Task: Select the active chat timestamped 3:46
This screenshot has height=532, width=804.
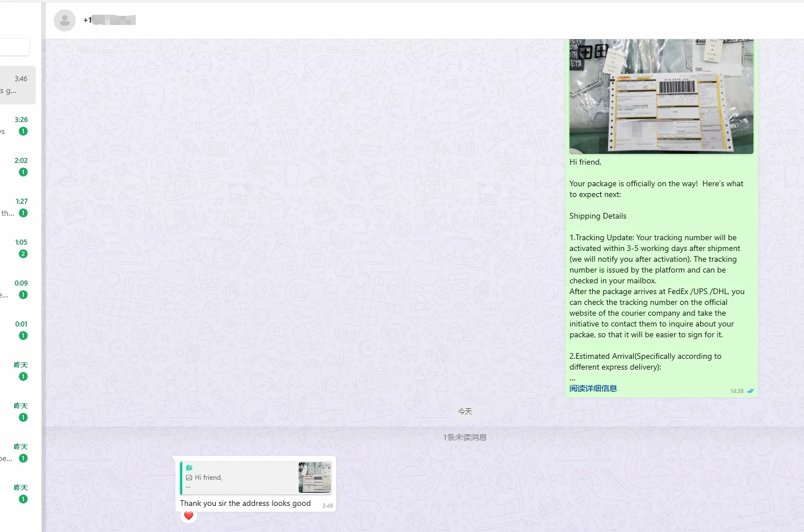Action: 17,85
